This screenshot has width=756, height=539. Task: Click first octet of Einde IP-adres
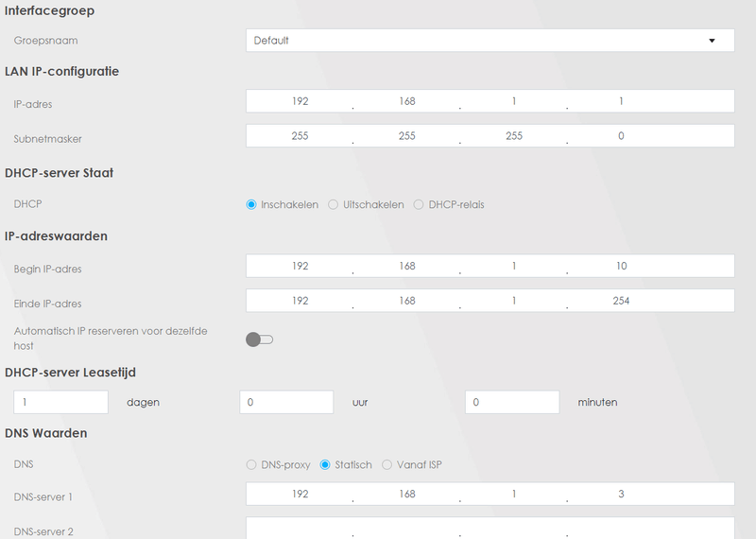tap(300, 301)
